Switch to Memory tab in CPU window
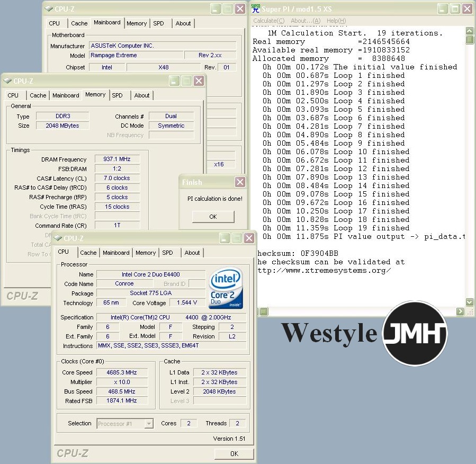This screenshot has height=464, width=476. 146,253
